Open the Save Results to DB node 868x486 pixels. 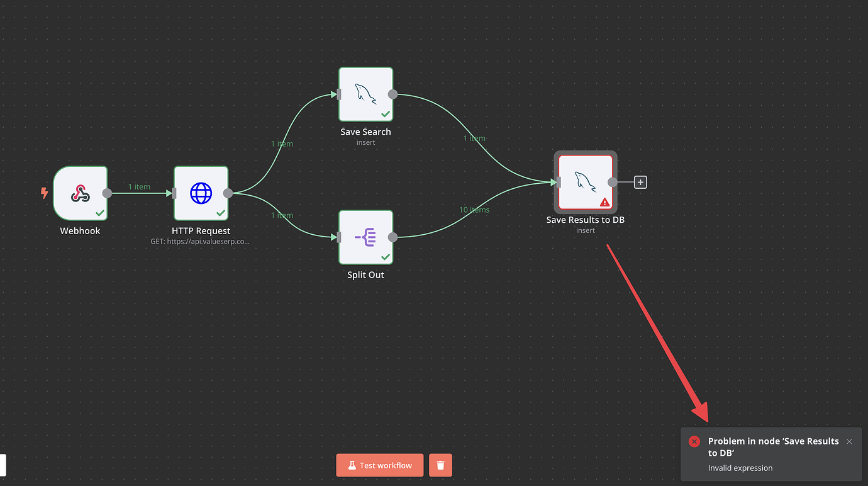[584, 182]
